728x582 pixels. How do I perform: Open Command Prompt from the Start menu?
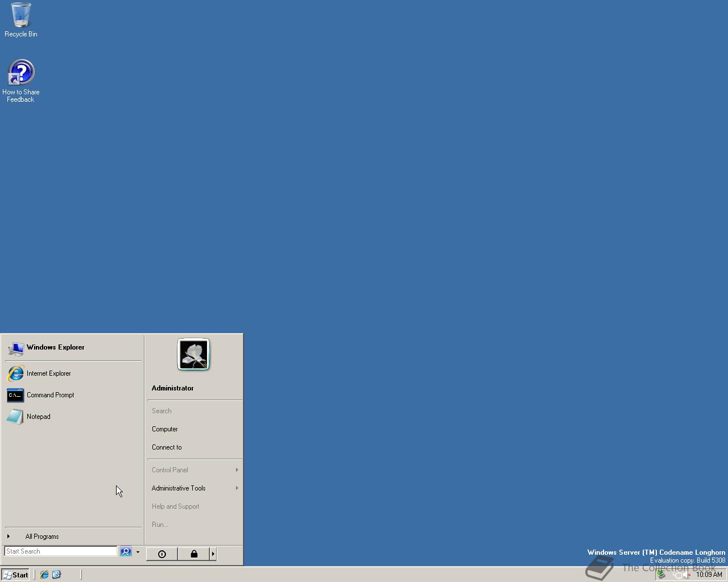73,395
